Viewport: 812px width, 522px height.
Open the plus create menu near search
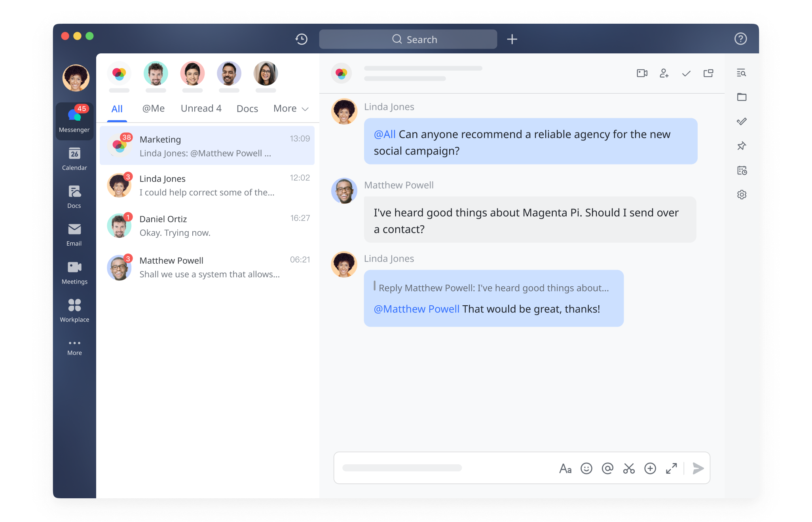(512, 39)
